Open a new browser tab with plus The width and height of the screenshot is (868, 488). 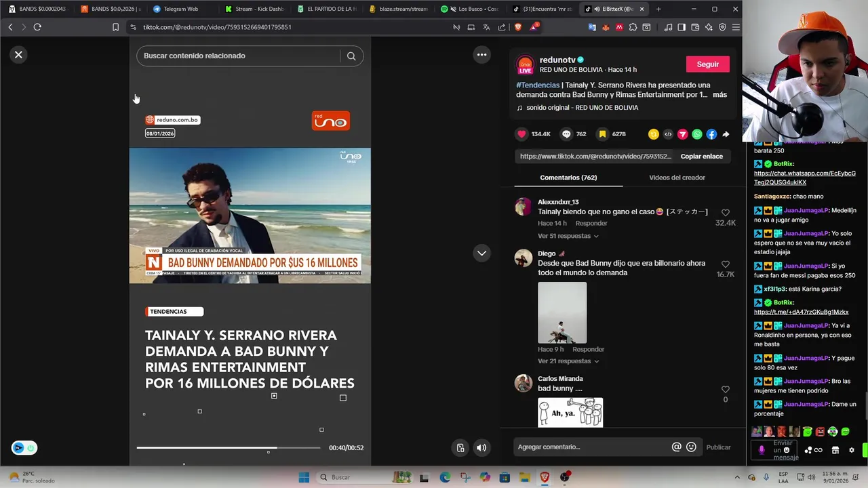point(658,9)
